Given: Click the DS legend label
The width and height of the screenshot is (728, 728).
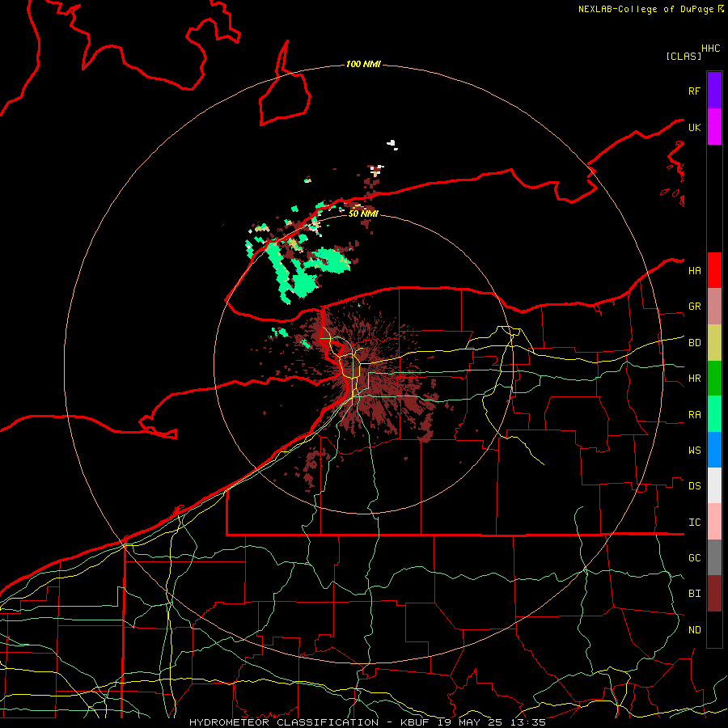Looking at the screenshot, I should (x=694, y=486).
